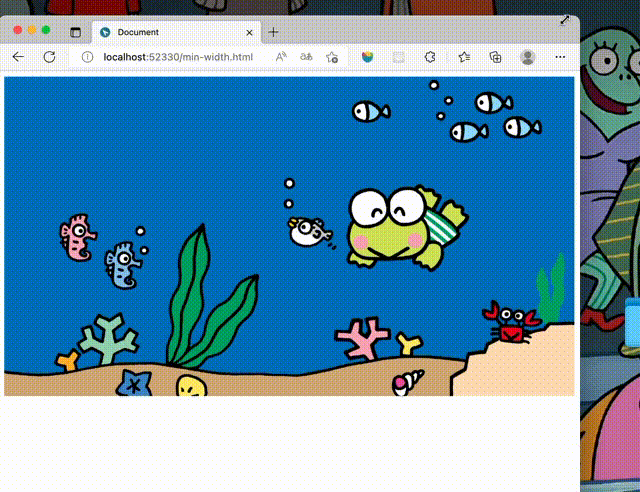Viewport: 640px width, 492px height.
Task: Open the tab actions menu icon
Action: point(76,32)
